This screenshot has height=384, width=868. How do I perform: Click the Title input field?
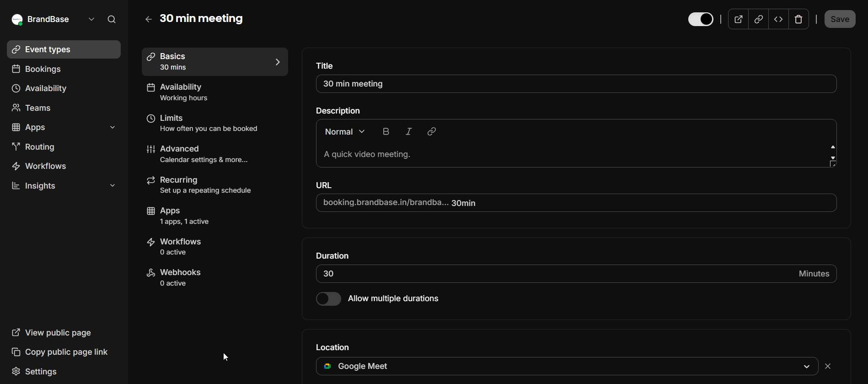(576, 84)
